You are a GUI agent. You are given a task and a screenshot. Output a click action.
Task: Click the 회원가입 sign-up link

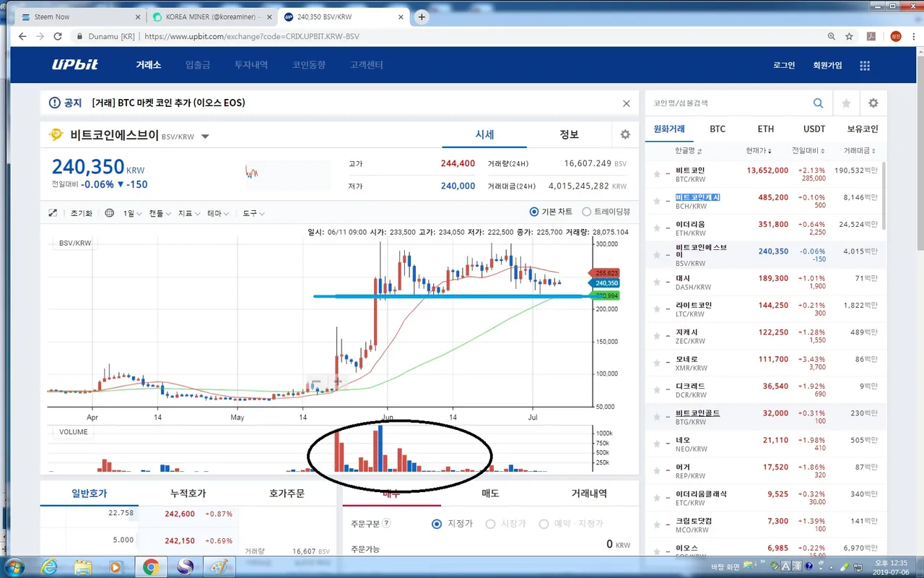tap(827, 65)
